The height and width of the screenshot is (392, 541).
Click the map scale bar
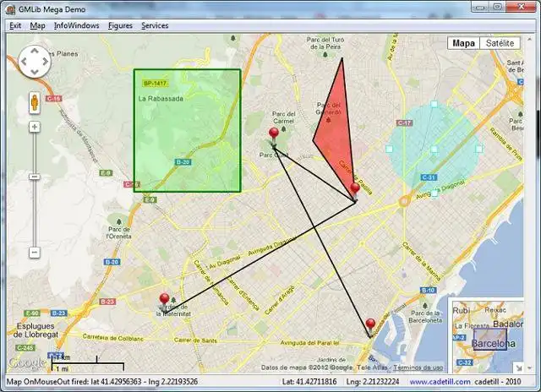tap(88, 364)
